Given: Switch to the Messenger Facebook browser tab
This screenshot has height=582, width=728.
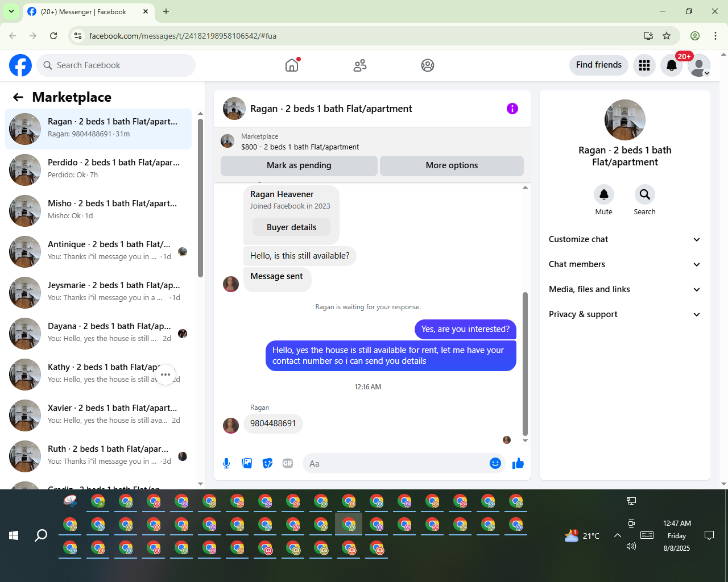Looking at the screenshot, I should tap(88, 12).
